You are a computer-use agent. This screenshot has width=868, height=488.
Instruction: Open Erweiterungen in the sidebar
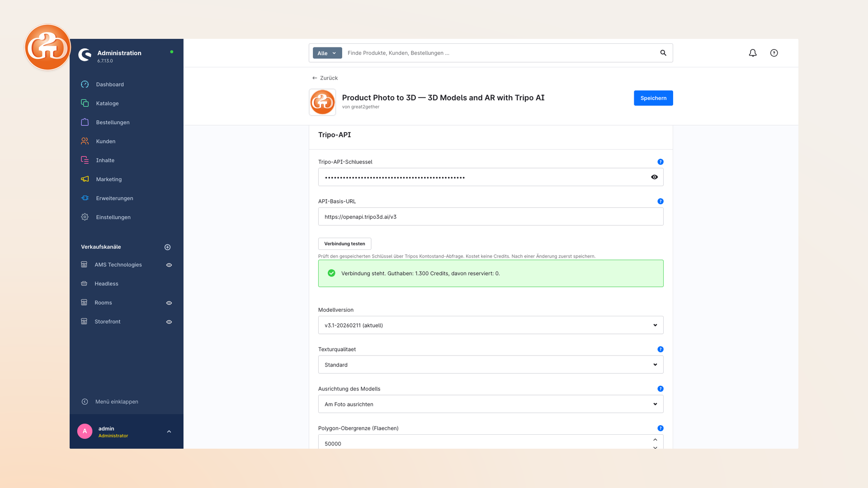[114, 198]
